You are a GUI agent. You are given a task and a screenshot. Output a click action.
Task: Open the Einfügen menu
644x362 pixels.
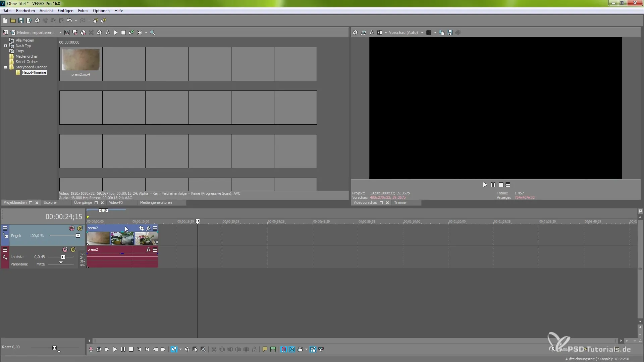pyautogui.click(x=65, y=11)
